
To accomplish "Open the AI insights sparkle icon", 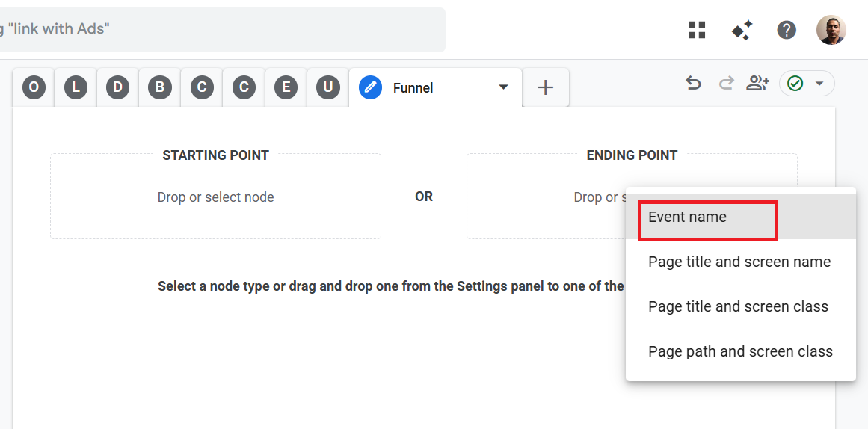I will click(x=742, y=30).
